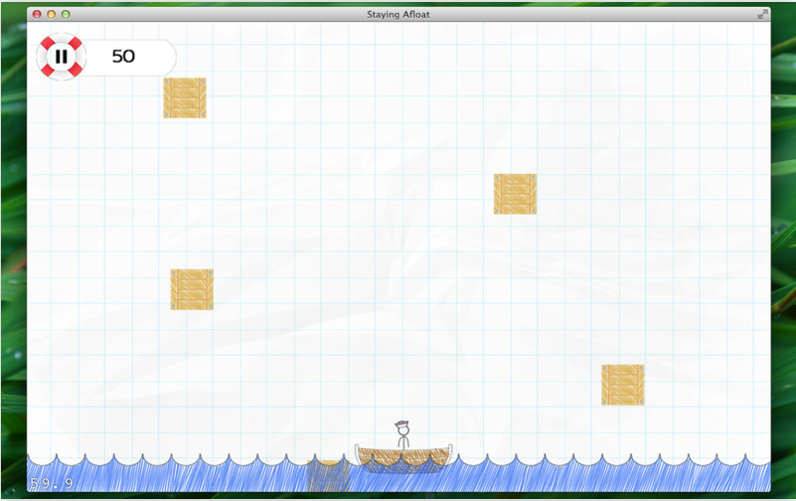Close the Staying Afloat window
This screenshot has height=501, width=796.
37,14
